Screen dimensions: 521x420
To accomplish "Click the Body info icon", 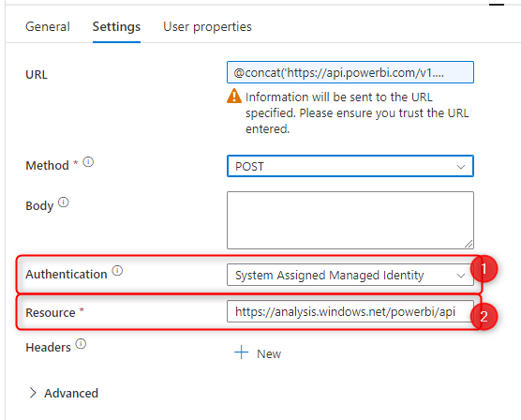I will (x=64, y=202).
